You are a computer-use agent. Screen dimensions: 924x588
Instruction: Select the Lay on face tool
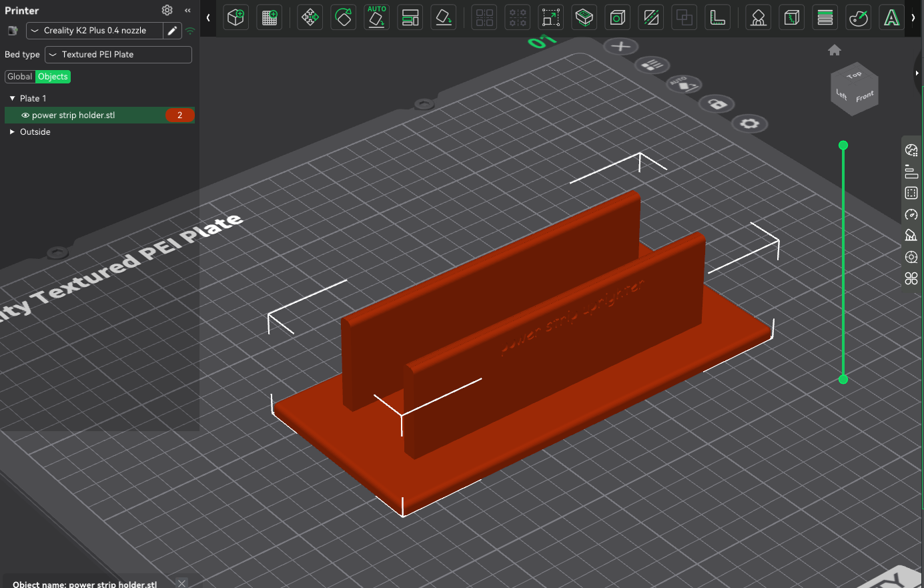point(444,17)
